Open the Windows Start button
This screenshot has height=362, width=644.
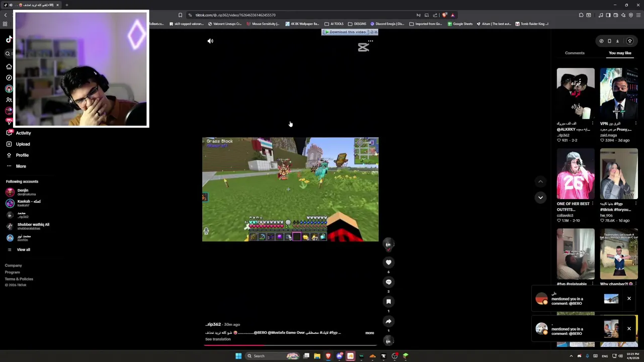(x=238, y=356)
